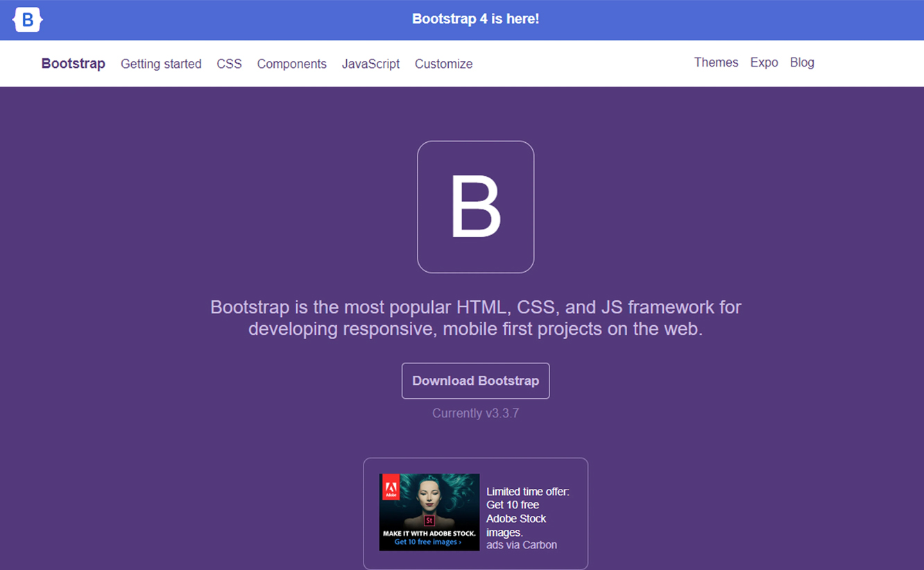Open the Customize nav item
The width and height of the screenshot is (924, 570).
coord(443,64)
